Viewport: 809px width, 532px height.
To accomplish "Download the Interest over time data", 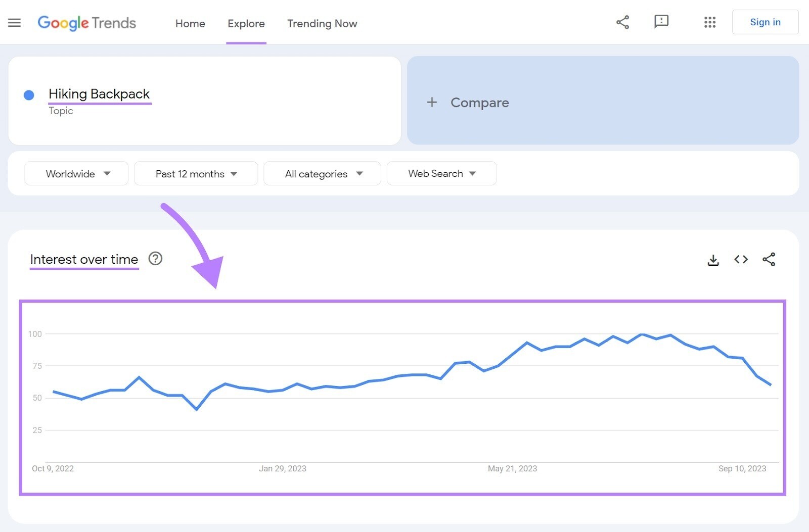I will tap(713, 259).
